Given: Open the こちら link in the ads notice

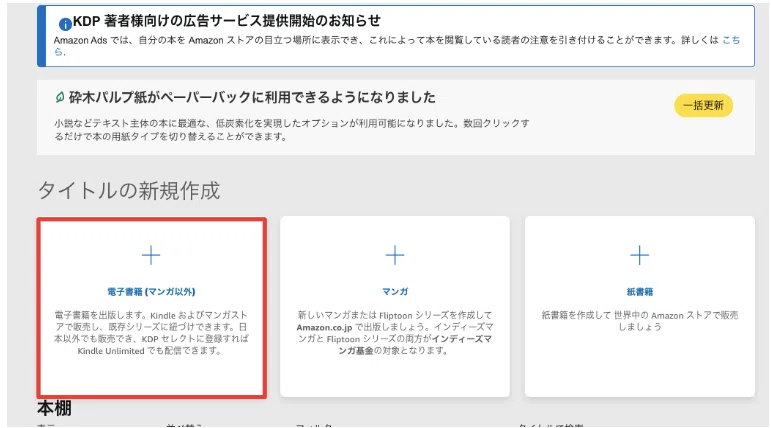Looking at the screenshot, I should 731,40.
